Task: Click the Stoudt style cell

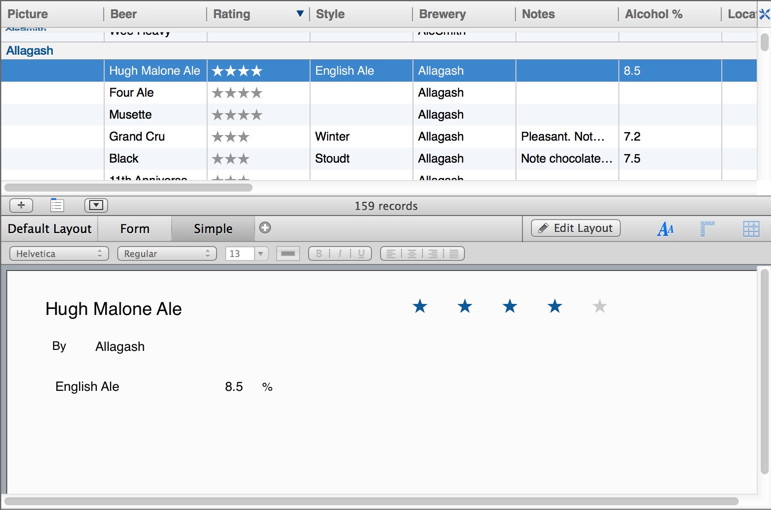Action: click(361, 158)
